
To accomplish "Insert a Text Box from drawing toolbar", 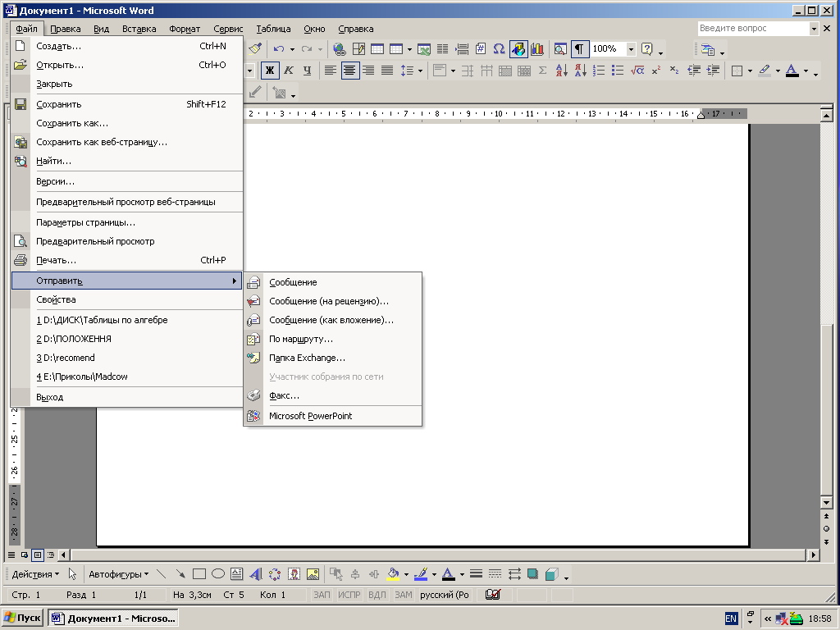I will tap(237, 574).
